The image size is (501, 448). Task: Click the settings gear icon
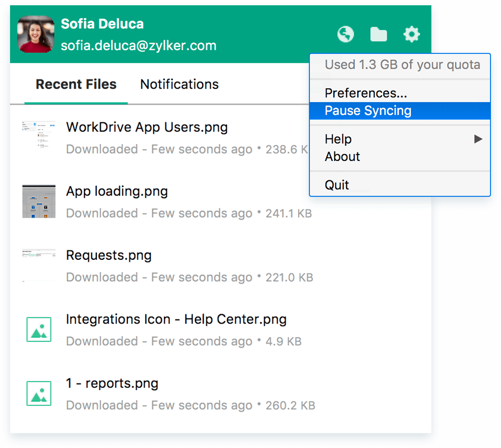click(x=411, y=34)
